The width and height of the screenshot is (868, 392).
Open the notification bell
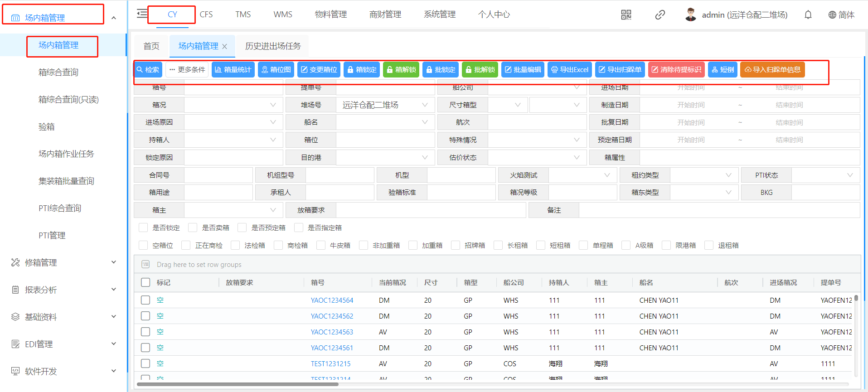click(808, 15)
